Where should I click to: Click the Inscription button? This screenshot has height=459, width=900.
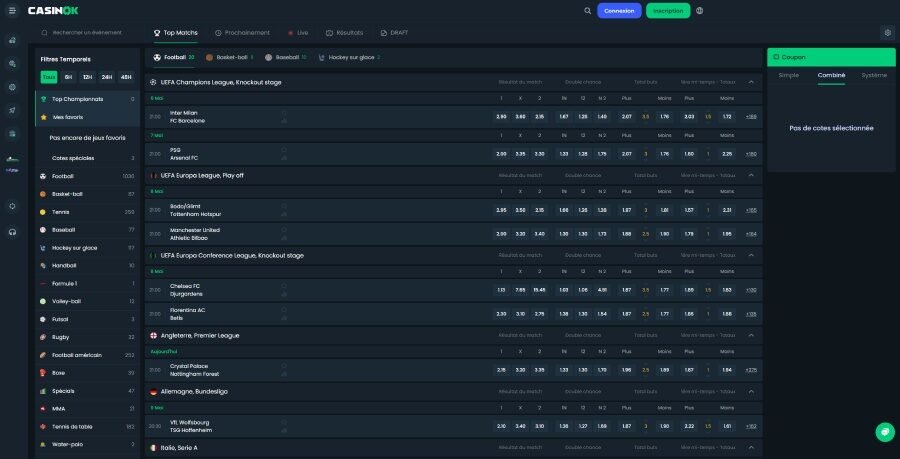tap(668, 11)
